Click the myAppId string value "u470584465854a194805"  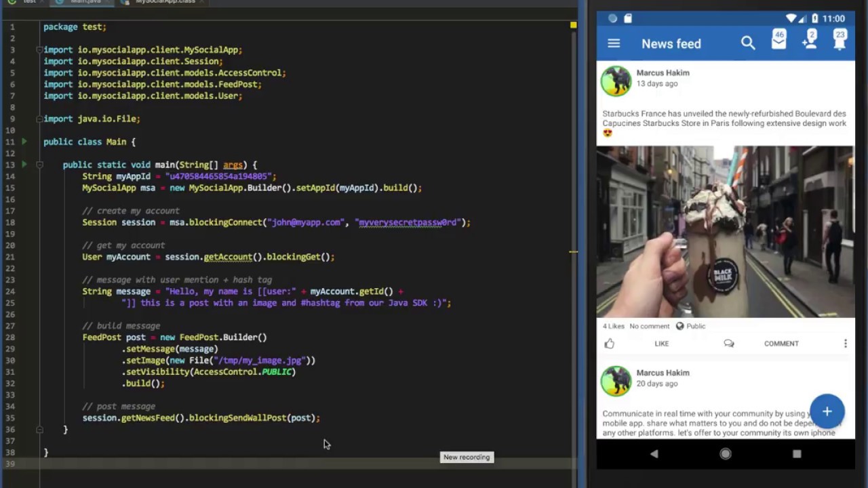(218, 176)
